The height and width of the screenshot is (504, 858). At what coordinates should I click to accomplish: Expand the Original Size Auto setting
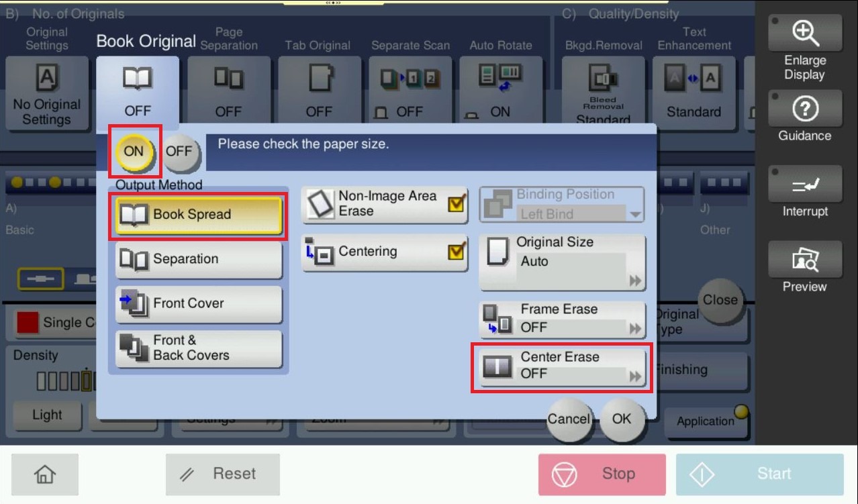[x=563, y=262]
